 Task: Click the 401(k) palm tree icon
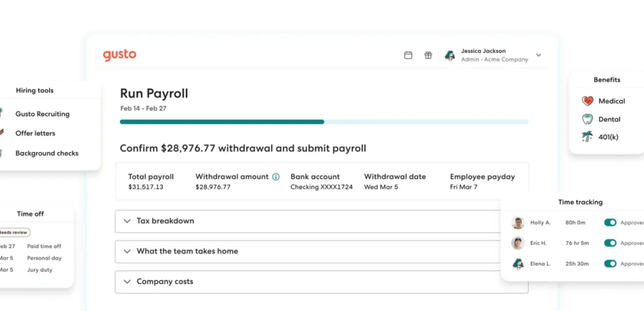[588, 137]
